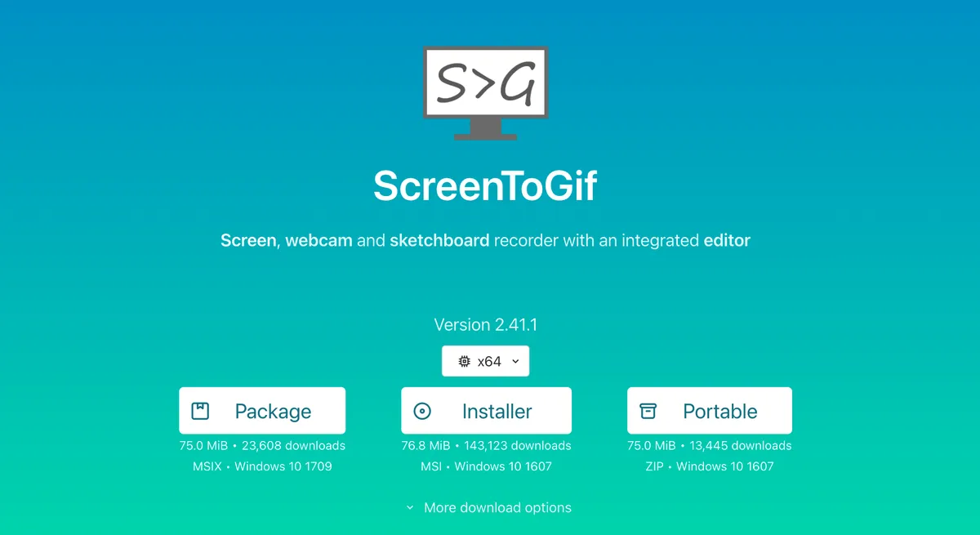Image resolution: width=980 pixels, height=535 pixels.
Task: Click the chevron beside More download options
Action: [410, 508]
